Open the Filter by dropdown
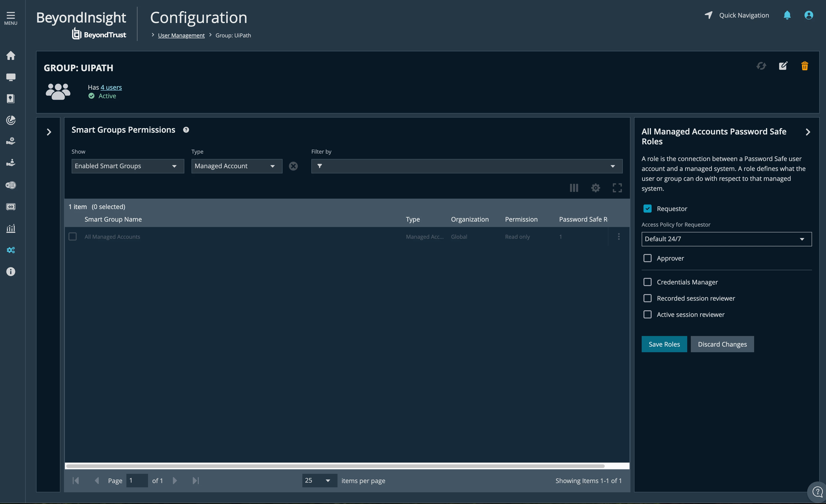This screenshot has width=826, height=504. click(x=467, y=166)
